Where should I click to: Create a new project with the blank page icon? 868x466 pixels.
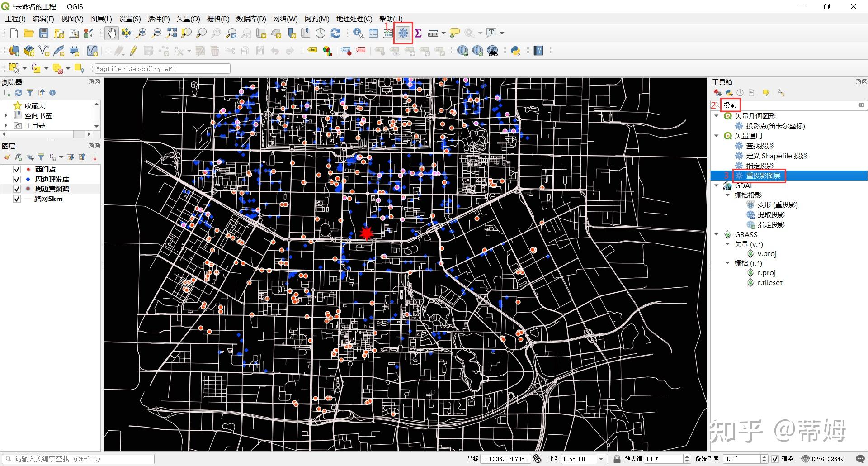tap(14, 33)
